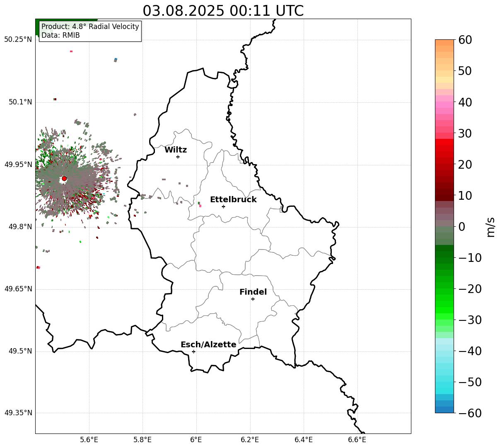The height and width of the screenshot is (448, 500).
Task: Select the Findel station cross marker
Action: [x=253, y=299]
